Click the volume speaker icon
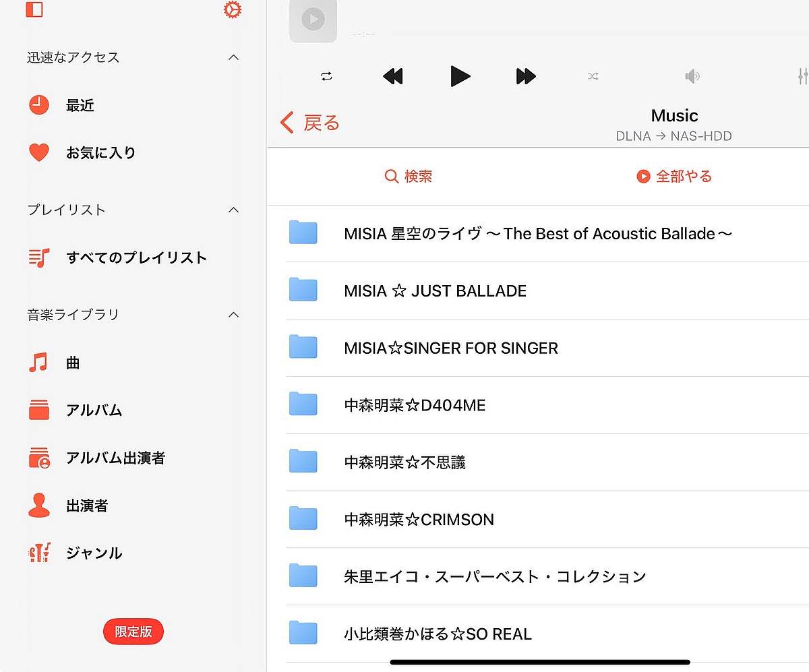This screenshot has height=672, width=809. (692, 76)
